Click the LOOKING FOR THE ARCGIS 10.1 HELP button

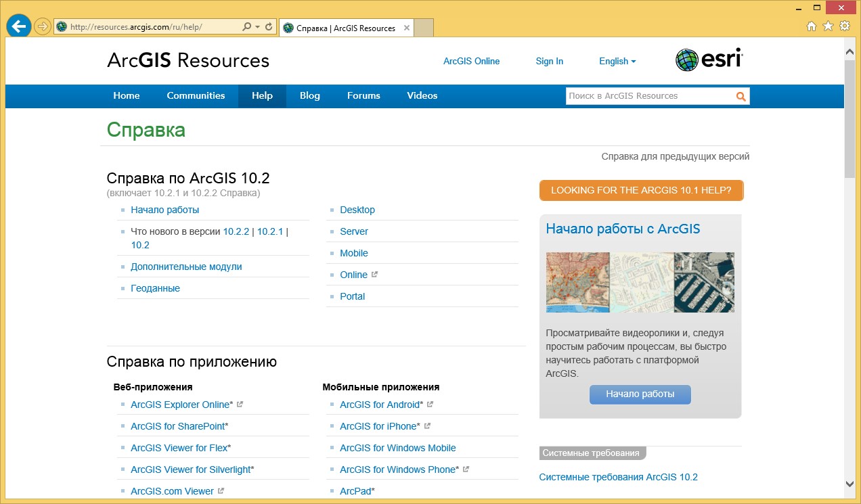pyautogui.click(x=641, y=190)
